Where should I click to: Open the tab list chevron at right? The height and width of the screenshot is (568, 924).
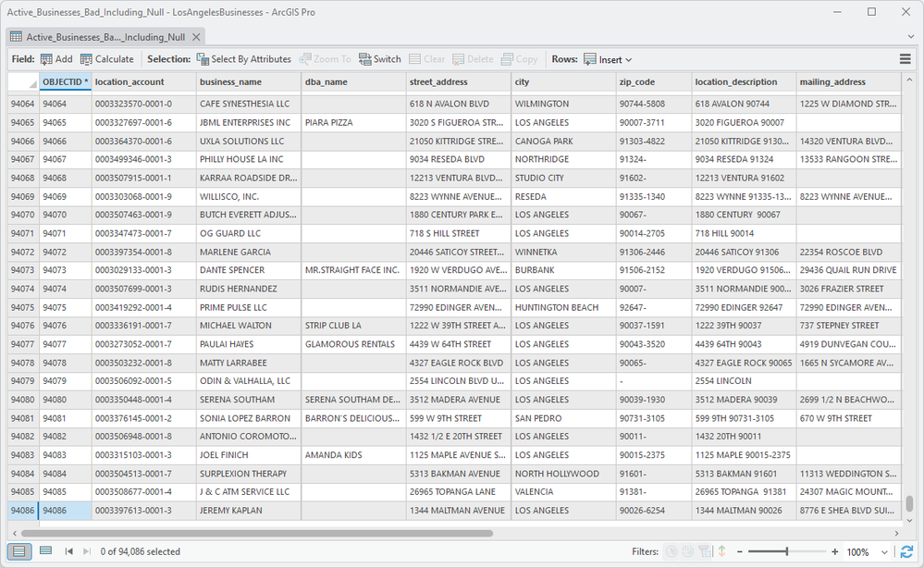[910, 36]
